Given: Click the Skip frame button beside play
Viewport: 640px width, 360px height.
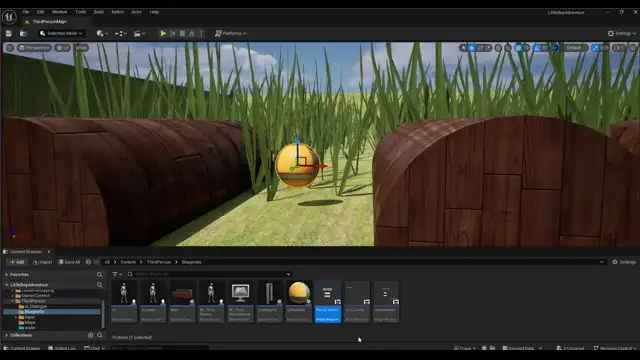Looking at the screenshot, I should 173,33.
